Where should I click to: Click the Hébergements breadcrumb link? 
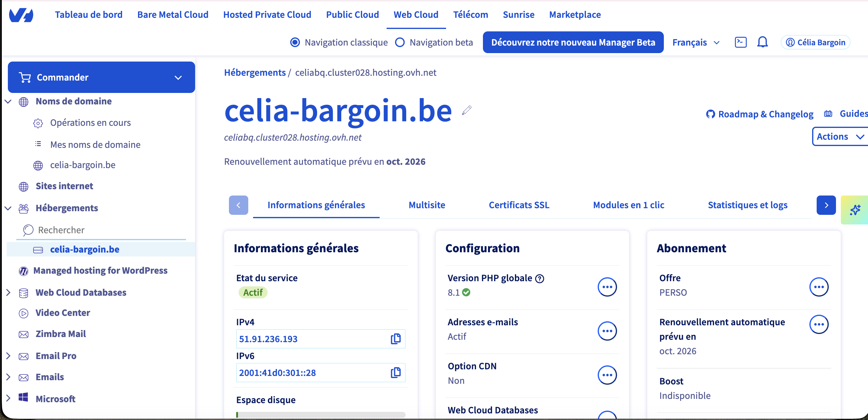coord(255,73)
